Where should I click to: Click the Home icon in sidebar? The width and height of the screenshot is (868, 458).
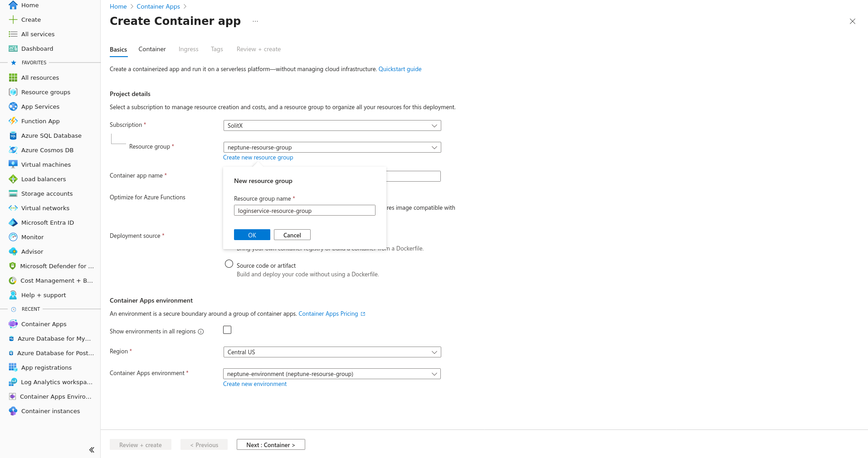coord(13,5)
